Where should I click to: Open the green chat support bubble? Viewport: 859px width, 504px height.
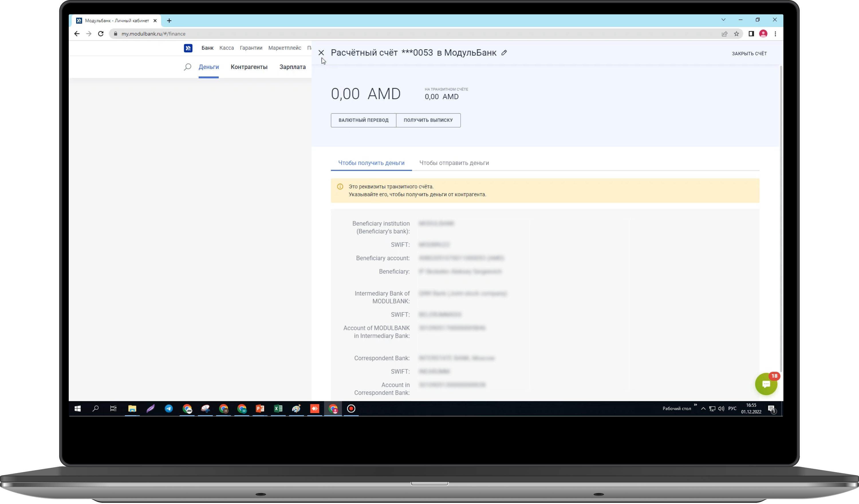[x=766, y=385]
